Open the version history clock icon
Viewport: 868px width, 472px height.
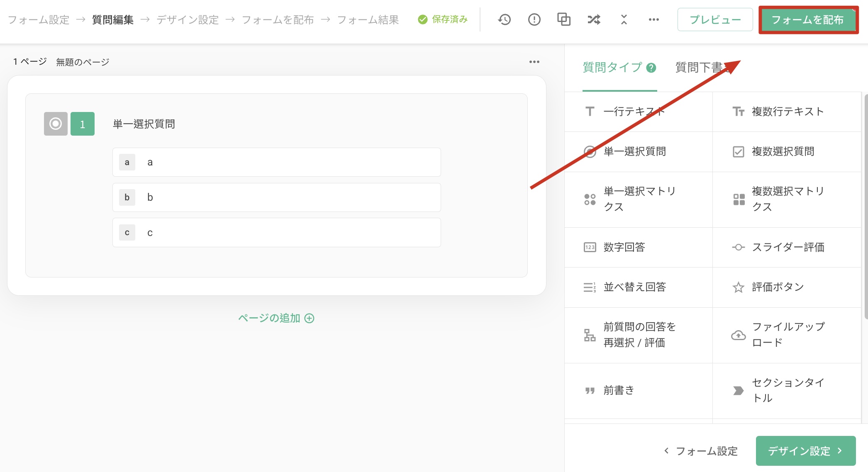(504, 19)
